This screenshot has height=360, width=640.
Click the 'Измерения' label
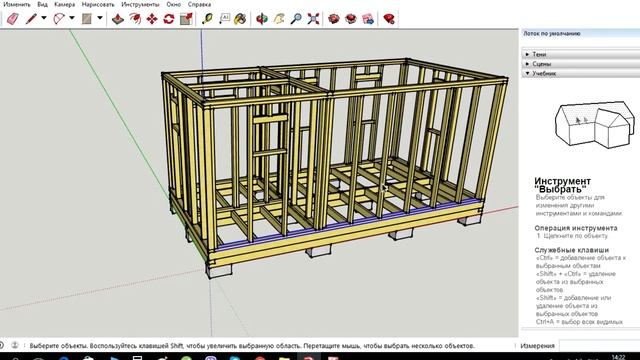tap(537, 346)
